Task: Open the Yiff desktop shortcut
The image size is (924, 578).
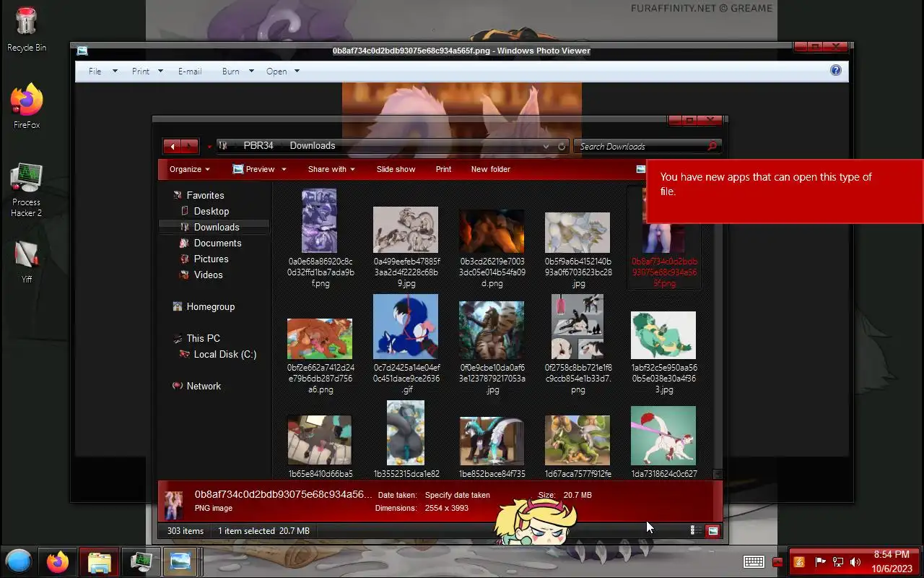Action: click(x=26, y=260)
